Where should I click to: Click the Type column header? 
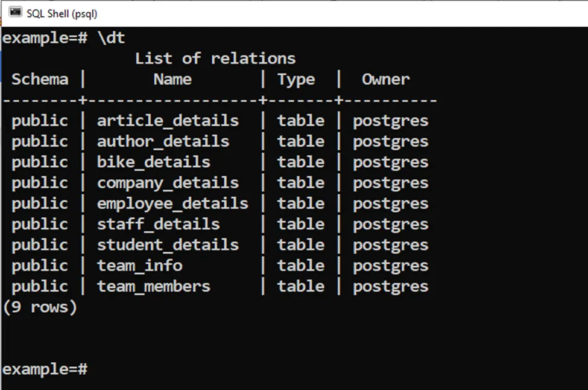click(296, 79)
